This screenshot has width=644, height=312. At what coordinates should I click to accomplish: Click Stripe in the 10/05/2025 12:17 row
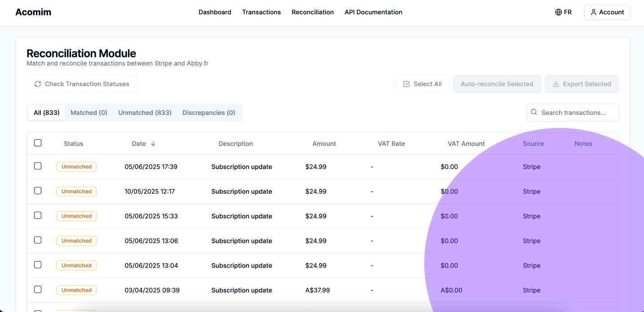[x=532, y=191]
